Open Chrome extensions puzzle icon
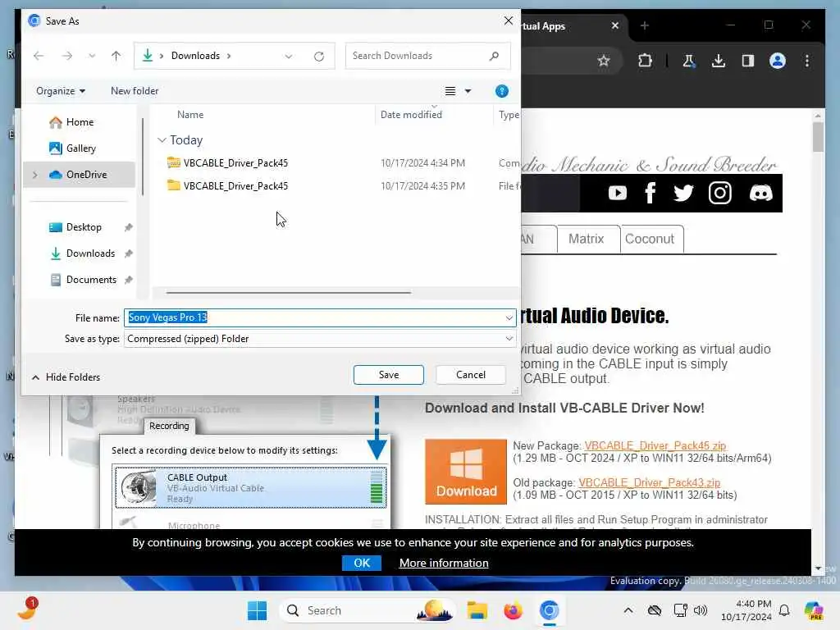Viewport: 840px width, 630px height. [x=645, y=61]
